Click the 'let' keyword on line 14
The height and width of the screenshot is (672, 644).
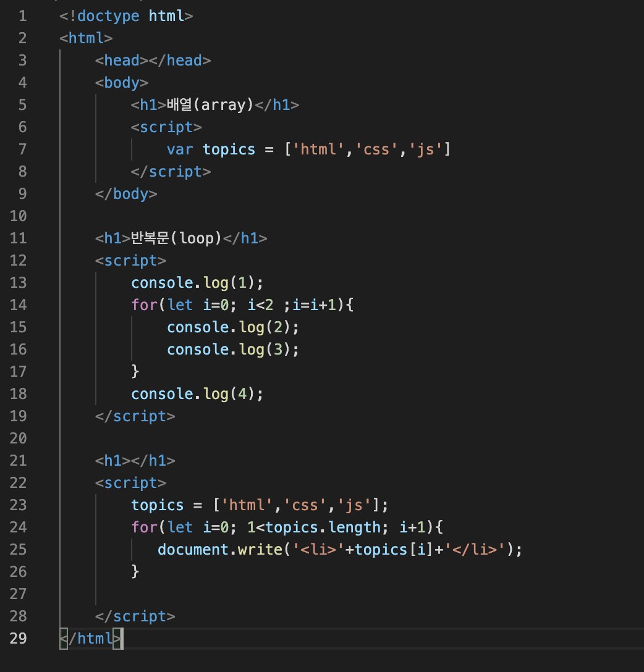pyautogui.click(x=180, y=305)
